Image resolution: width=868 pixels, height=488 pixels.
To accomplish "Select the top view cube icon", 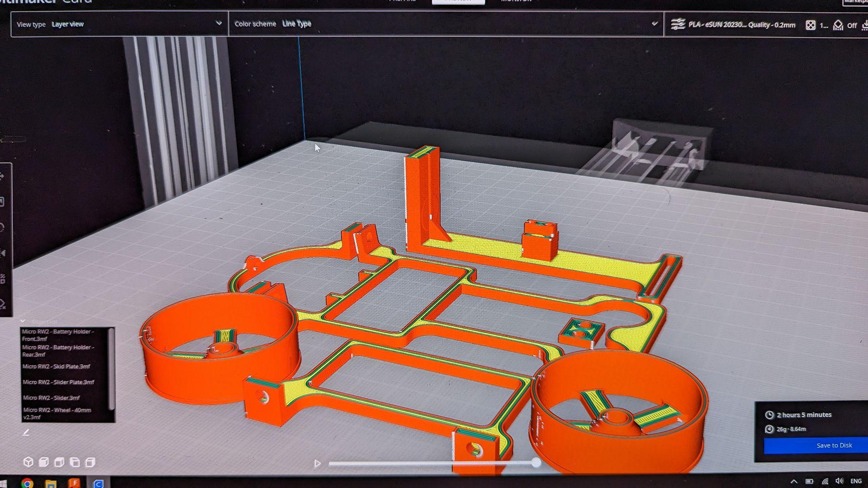I will pos(59,462).
